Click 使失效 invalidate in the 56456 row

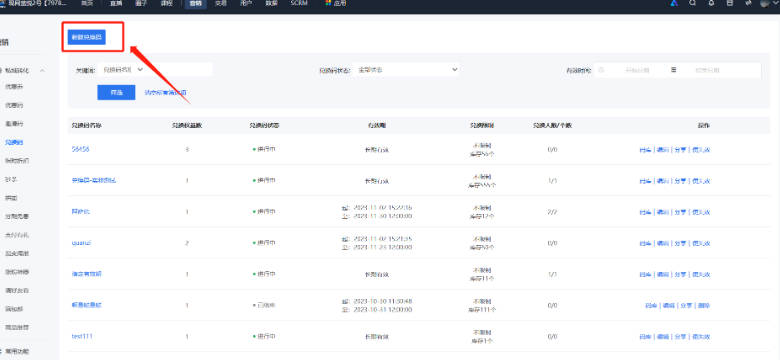700,150
